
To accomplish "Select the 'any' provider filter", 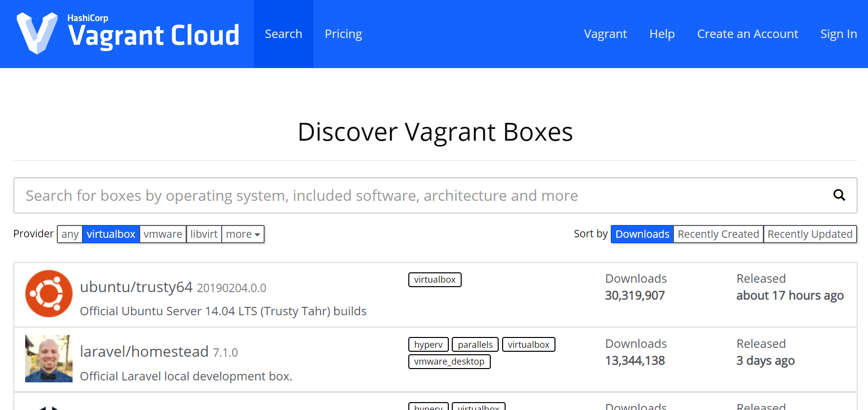I will tap(70, 234).
